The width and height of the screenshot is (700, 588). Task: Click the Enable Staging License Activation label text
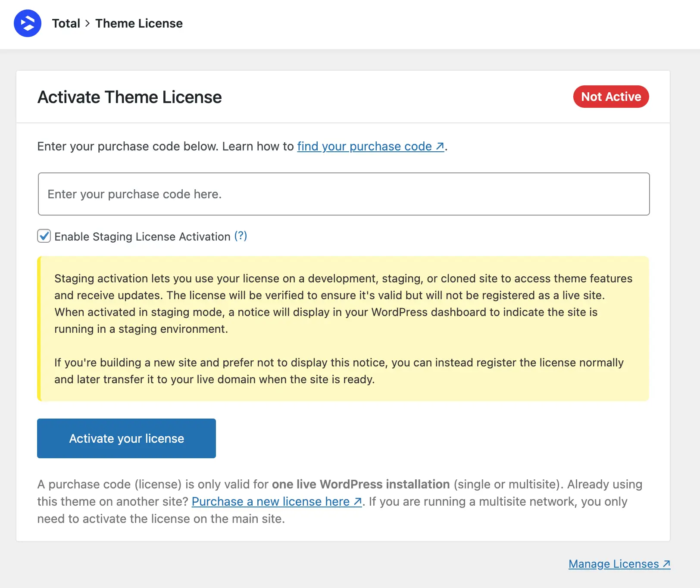tap(141, 236)
